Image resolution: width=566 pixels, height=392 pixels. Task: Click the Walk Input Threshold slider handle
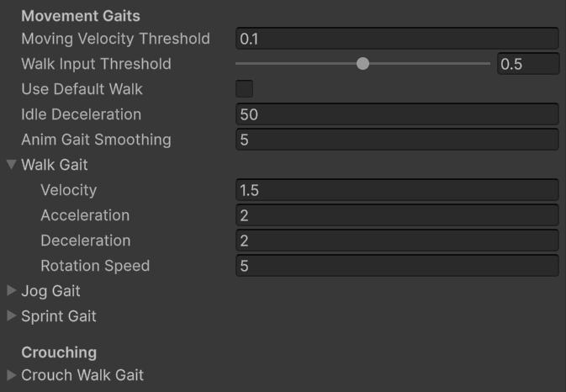362,64
